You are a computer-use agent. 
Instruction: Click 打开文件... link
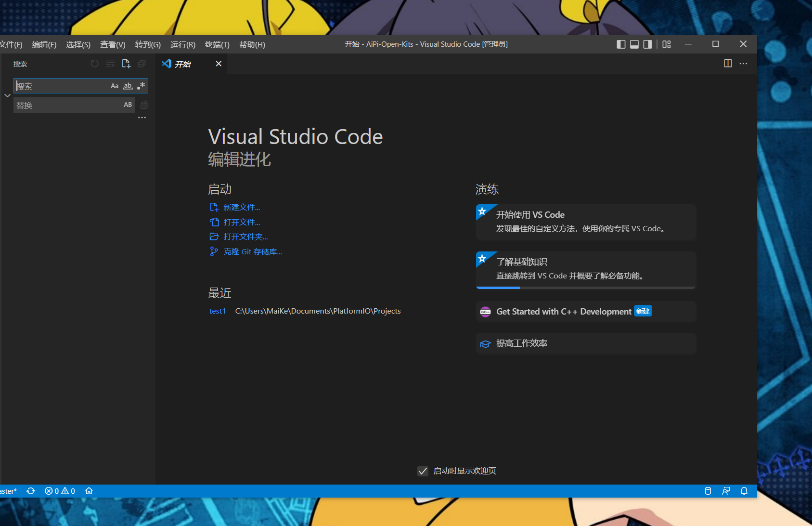click(242, 222)
